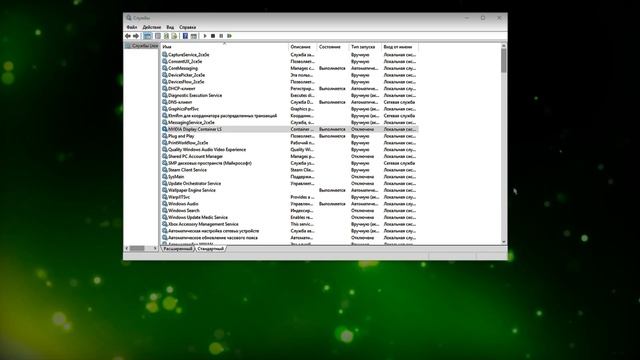The width and height of the screenshot is (640, 360).
Task: Click the gear icon beside GraphicsPerfSvc
Action: 165,109
